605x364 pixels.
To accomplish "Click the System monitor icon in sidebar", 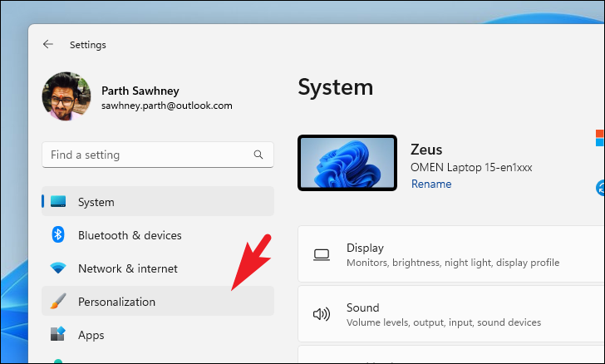I will pyautogui.click(x=58, y=201).
